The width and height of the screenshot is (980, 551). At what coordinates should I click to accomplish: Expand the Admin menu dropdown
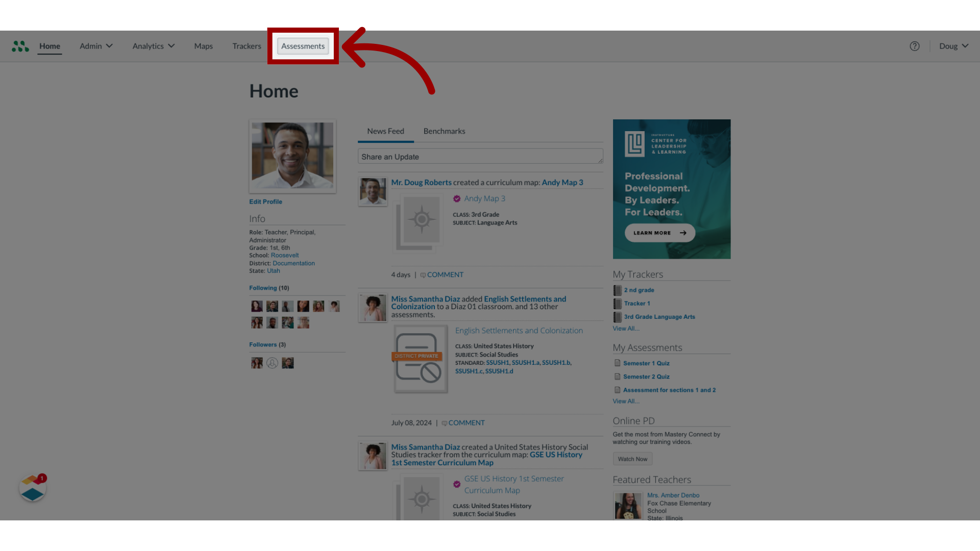click(95, 46)
